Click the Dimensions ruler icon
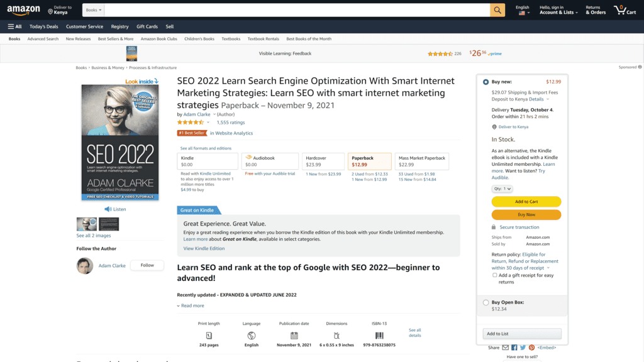 336,336
